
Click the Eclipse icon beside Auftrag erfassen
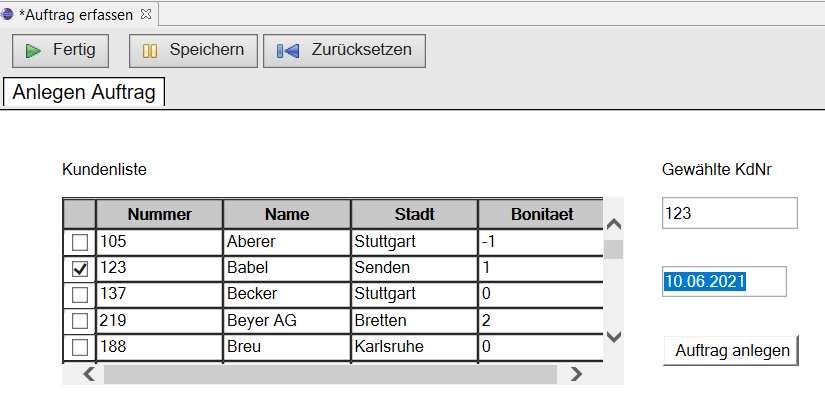7,14
